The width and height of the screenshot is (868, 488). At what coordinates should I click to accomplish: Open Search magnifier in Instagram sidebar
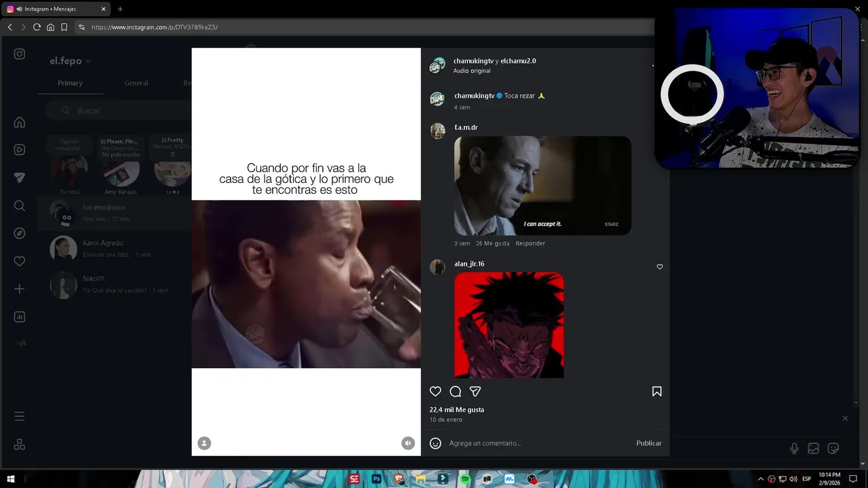pos(20,205)
